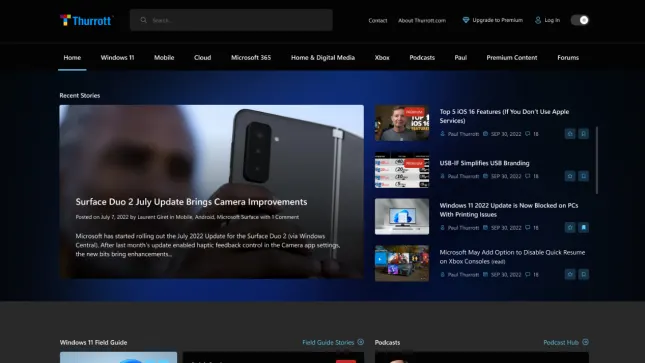
Task: Click the stories list scrollbar
Action: point(596,161)
